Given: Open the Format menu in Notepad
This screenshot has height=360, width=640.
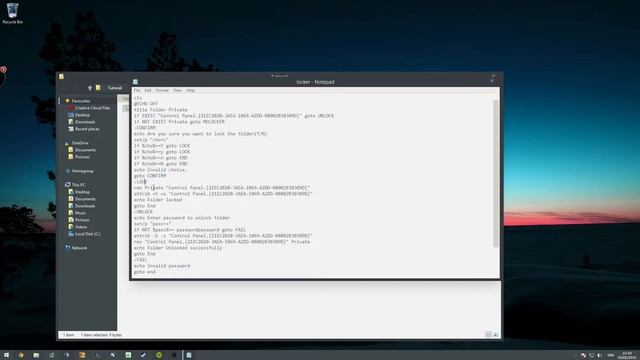Looking at the screenshot, I should 162,90.
